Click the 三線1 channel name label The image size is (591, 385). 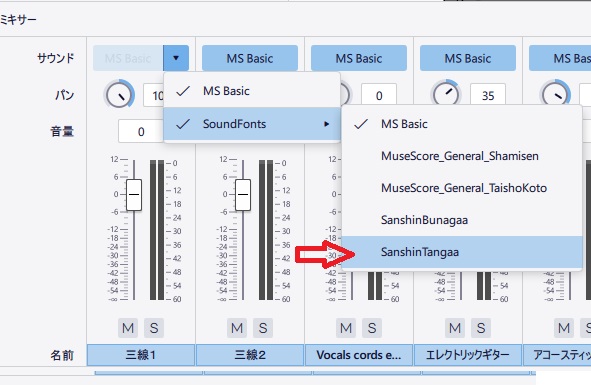click(141, 355)
